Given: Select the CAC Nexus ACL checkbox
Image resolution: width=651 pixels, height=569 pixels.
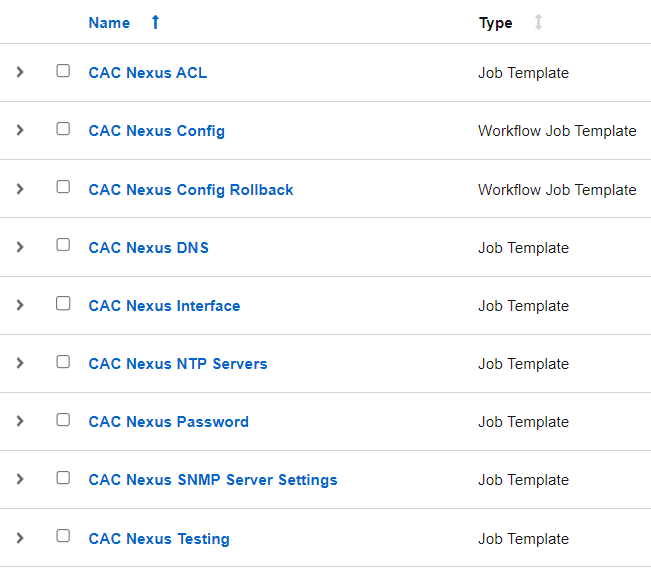Looking at the screenshot, I should pyautogui.click(x=63, y=71).
